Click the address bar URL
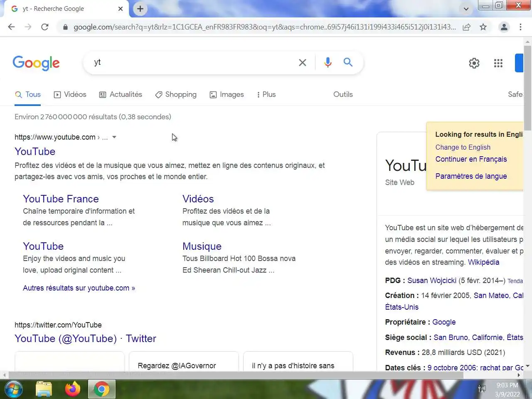The height and width of the screenshot is (399, 532). pyautogui.click(x=264, y=27)
